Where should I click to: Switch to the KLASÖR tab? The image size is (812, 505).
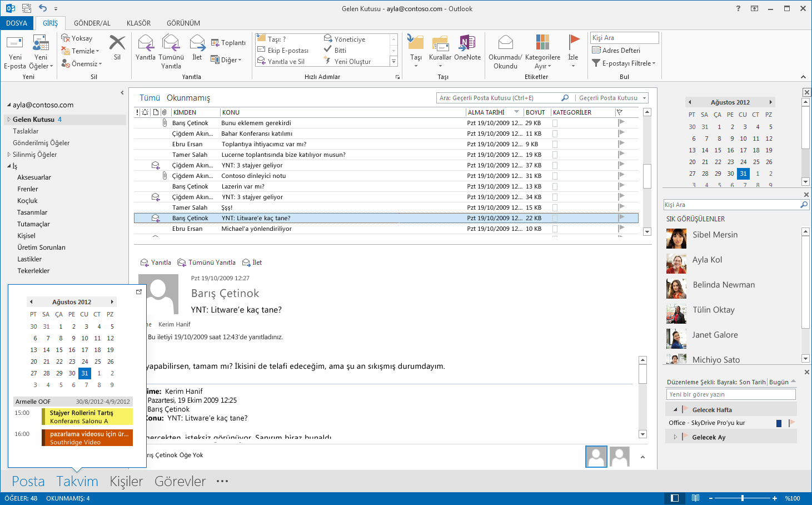pos(138,23)
